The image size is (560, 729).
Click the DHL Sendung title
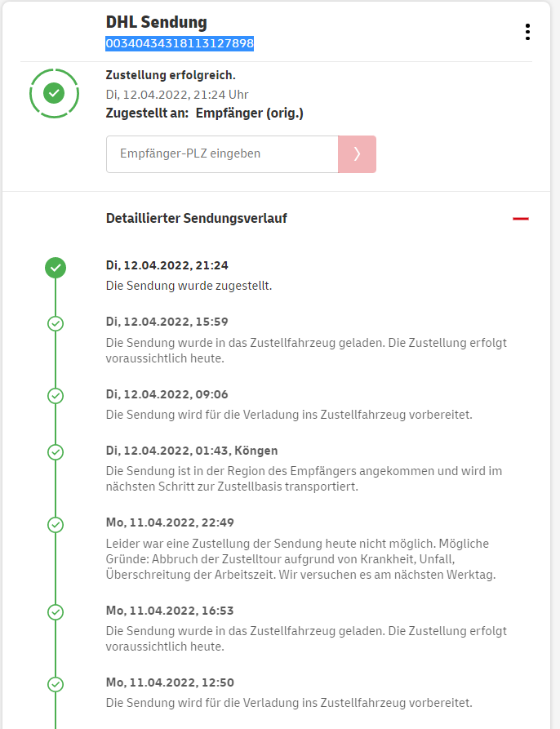point(156,23)
